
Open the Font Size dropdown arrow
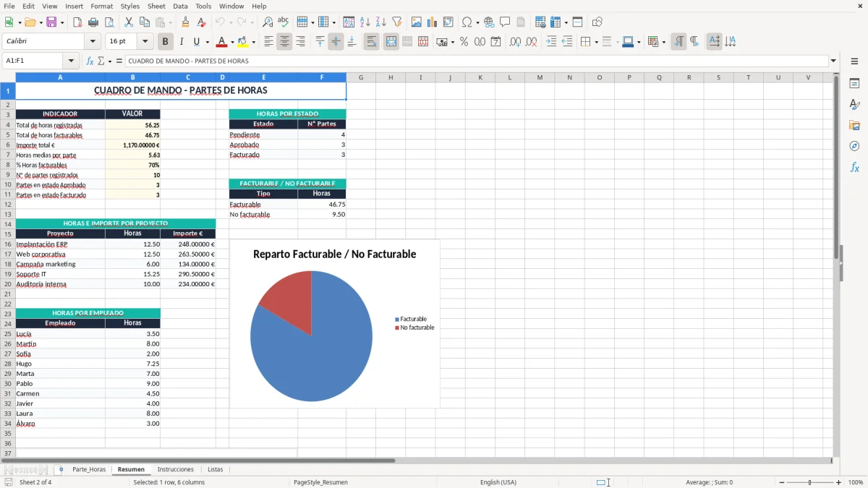point(145,42)
